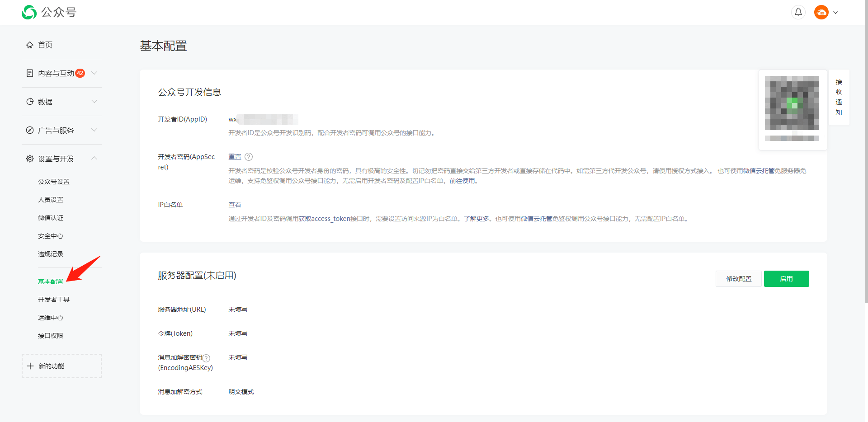Click the AppSecret help question mark icon
868x422 pixels.
tap(249, 157)
